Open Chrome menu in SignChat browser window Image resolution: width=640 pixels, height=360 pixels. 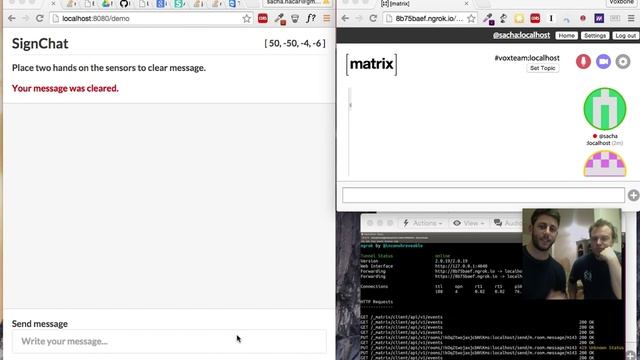[x=327, y=18]
